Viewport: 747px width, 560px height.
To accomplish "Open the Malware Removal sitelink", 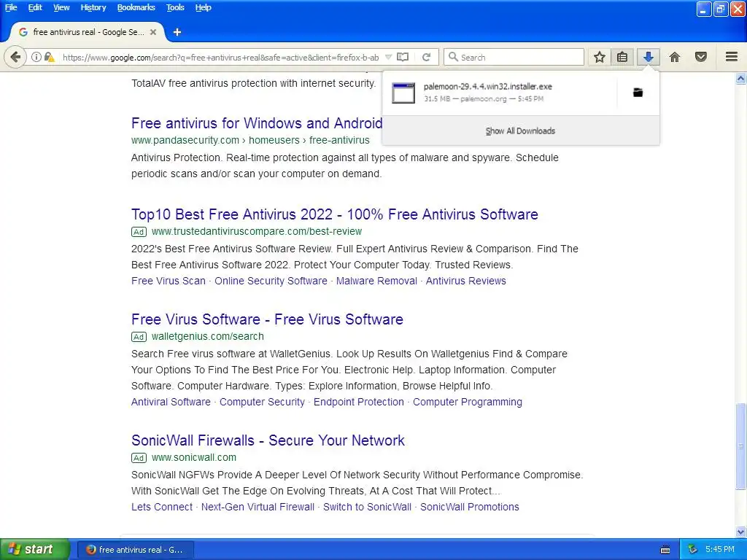I will (376, 281).
